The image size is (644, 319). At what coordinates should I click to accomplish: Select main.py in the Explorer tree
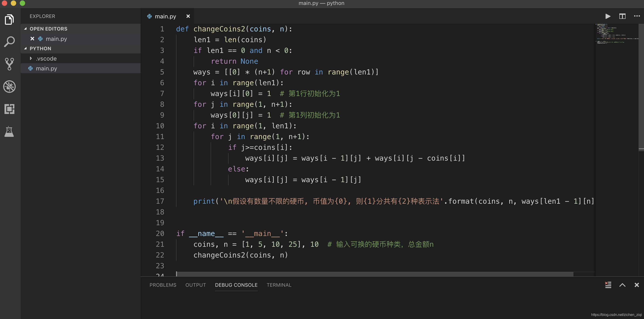tap(46, 68)
